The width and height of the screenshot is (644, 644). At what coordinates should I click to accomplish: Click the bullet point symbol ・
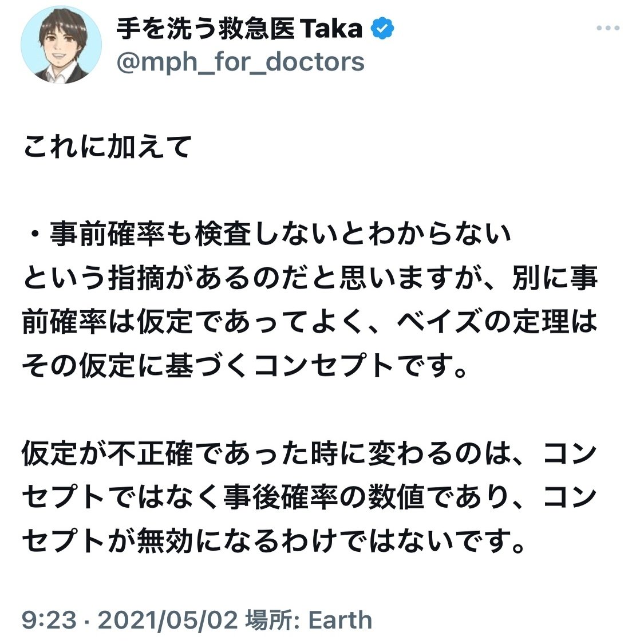click(35, 234)
